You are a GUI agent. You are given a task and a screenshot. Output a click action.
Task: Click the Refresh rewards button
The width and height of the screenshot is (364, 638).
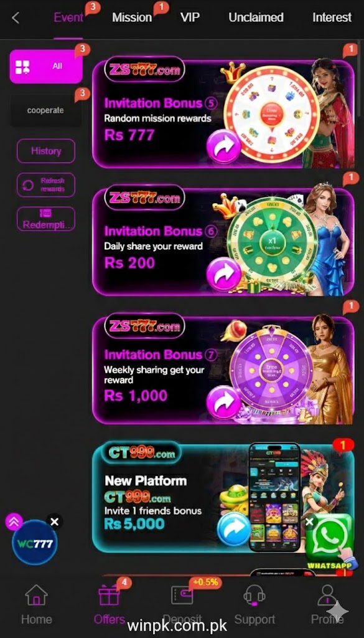point(46,185)
